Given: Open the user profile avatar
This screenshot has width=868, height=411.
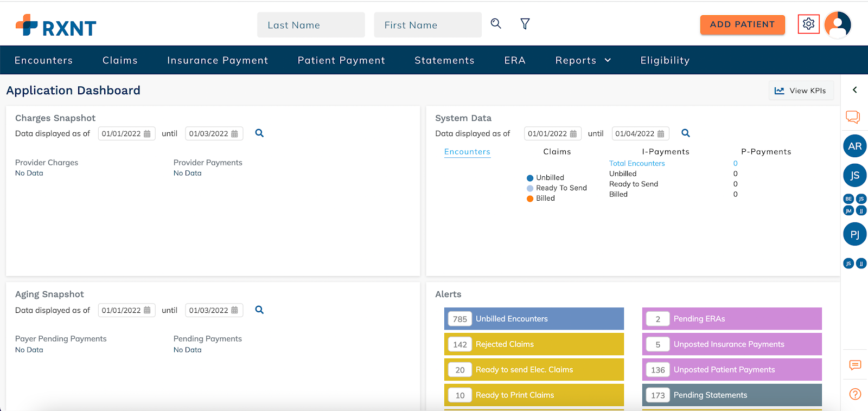Looking at the screenshot, I should (x=838, y=24).
